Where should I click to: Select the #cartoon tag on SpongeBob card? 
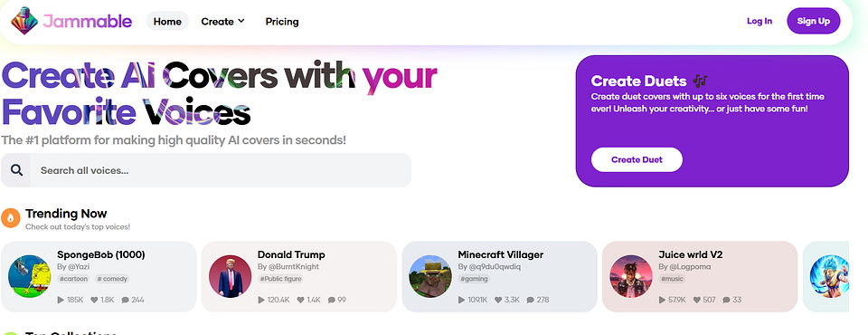73,279
